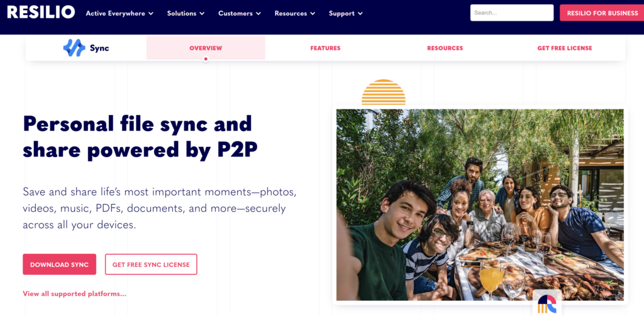Click the blue Sync product icon

click(x=74, y=48)
